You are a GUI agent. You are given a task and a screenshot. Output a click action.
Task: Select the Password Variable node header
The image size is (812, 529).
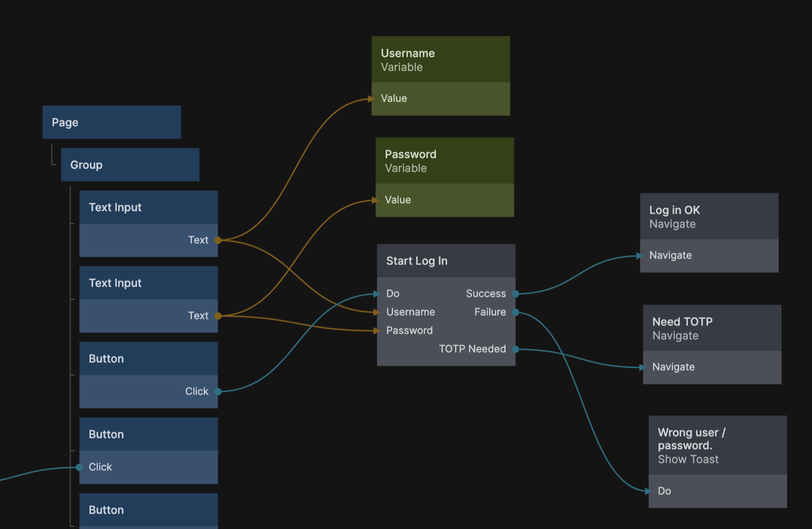pyautogui.click(x=444, y=161)
